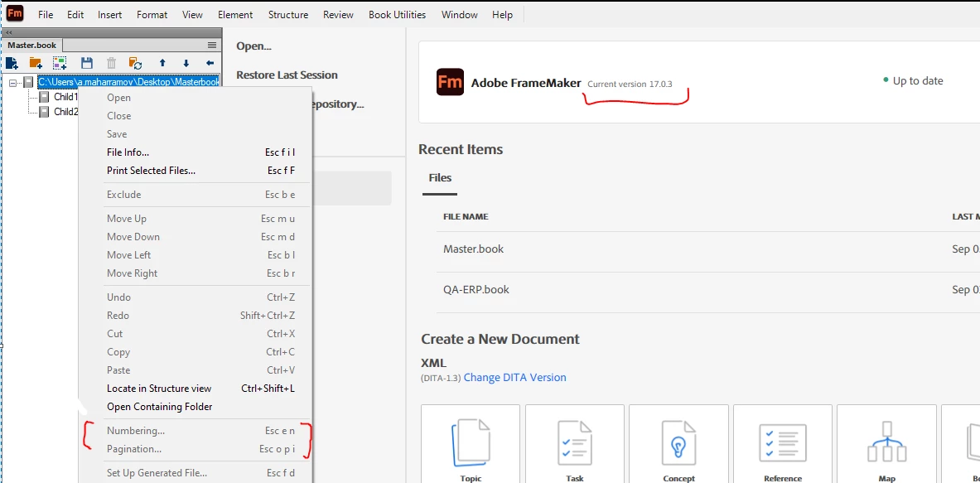
Task: Create a new Concept document
Action: pyautogui.click(x=678, y=444)
